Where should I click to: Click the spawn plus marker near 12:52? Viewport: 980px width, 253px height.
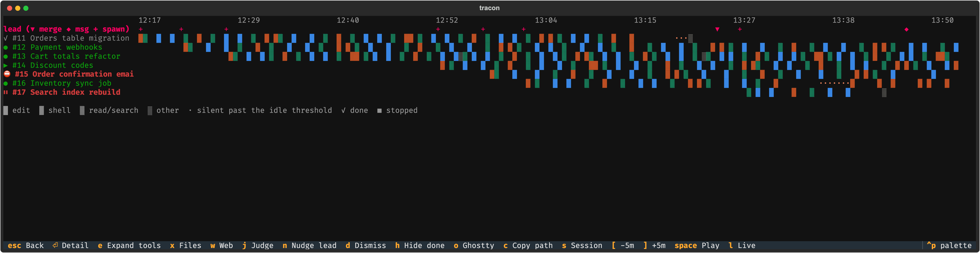(438, 29)
